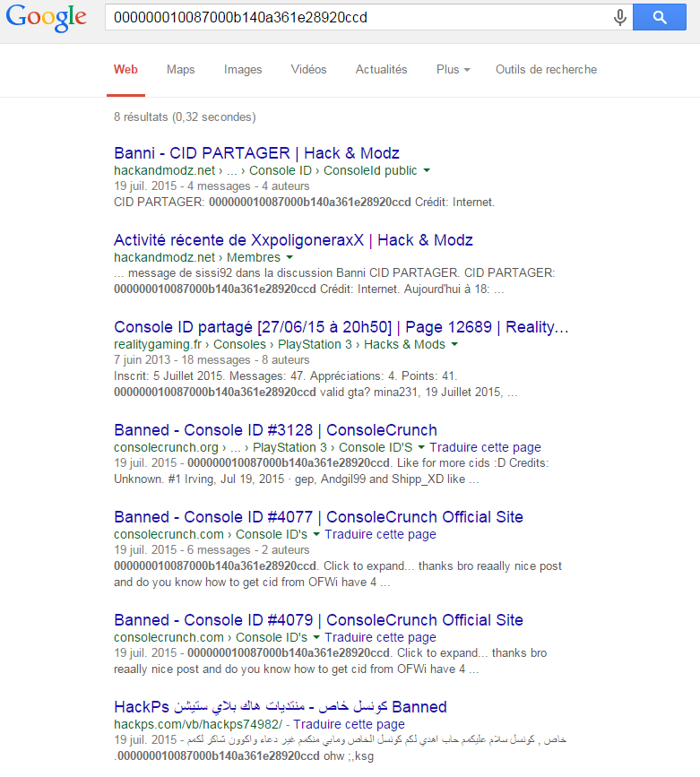Click the blue magnifier search button
700x777 pixels.
click(x=660, y=17)
